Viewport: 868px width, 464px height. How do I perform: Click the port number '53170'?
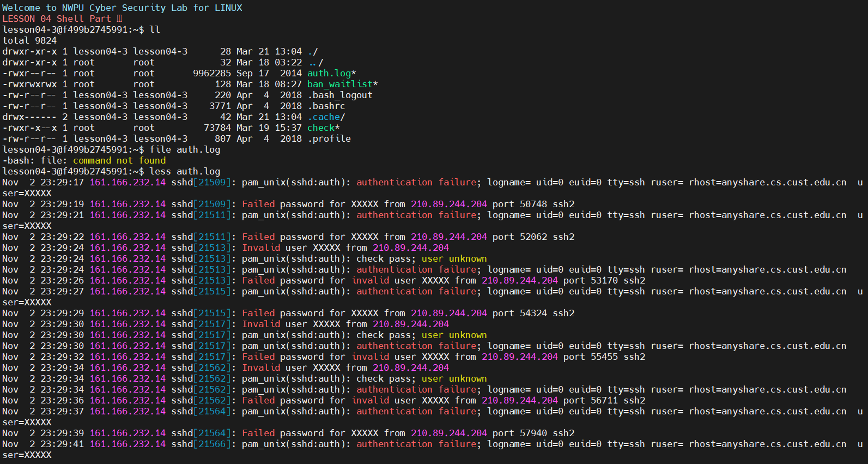604,280
